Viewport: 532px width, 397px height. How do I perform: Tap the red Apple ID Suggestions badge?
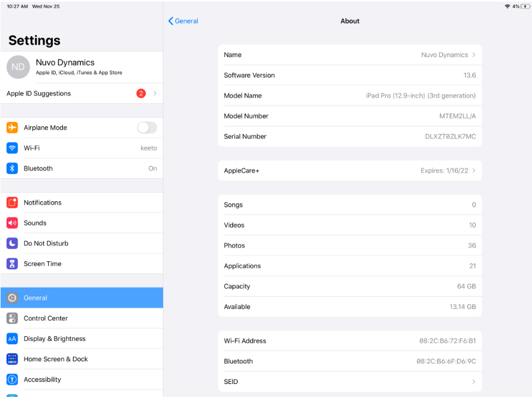141,94
